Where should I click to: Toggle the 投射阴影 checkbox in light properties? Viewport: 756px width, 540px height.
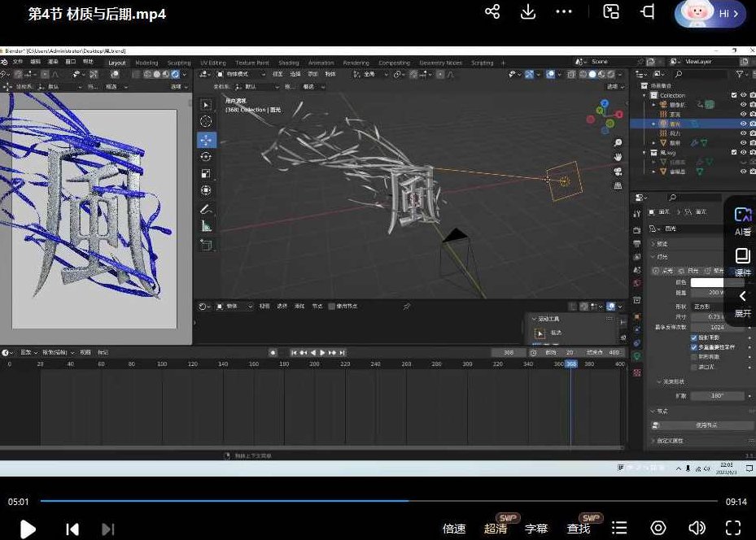coord(694,337)
